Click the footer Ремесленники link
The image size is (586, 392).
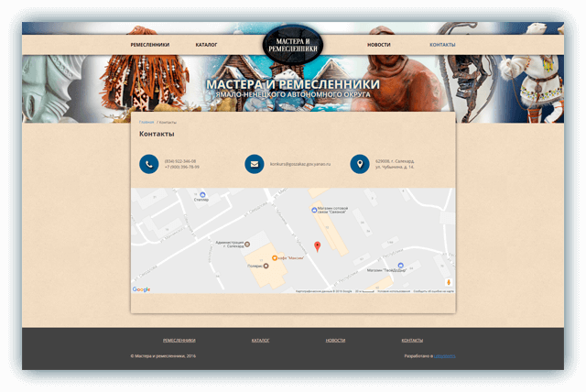pos(179,341)
